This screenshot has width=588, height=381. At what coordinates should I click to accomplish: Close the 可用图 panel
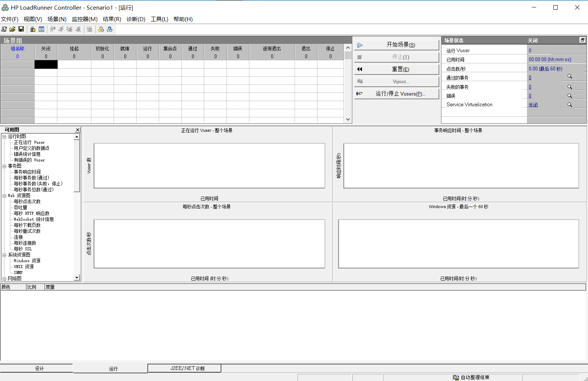[x=78, y=130]
